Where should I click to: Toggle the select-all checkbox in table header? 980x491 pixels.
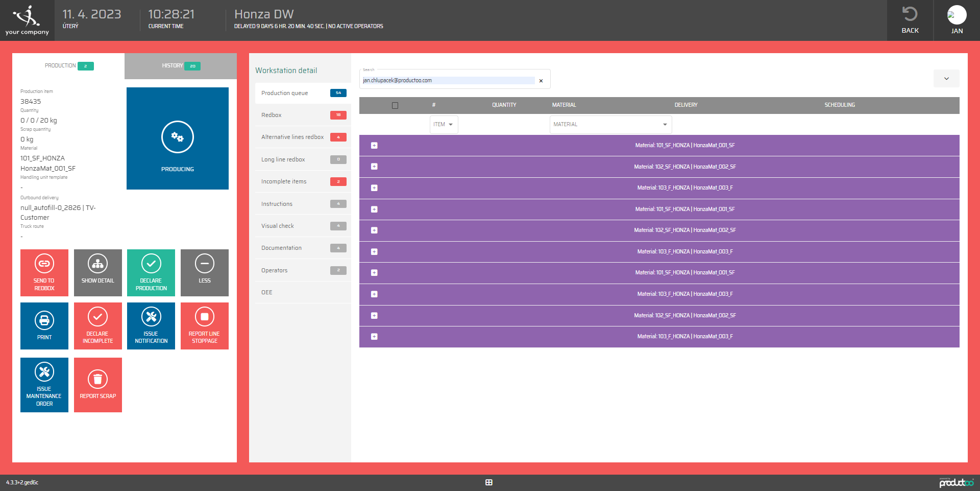[x=395, y=105]
